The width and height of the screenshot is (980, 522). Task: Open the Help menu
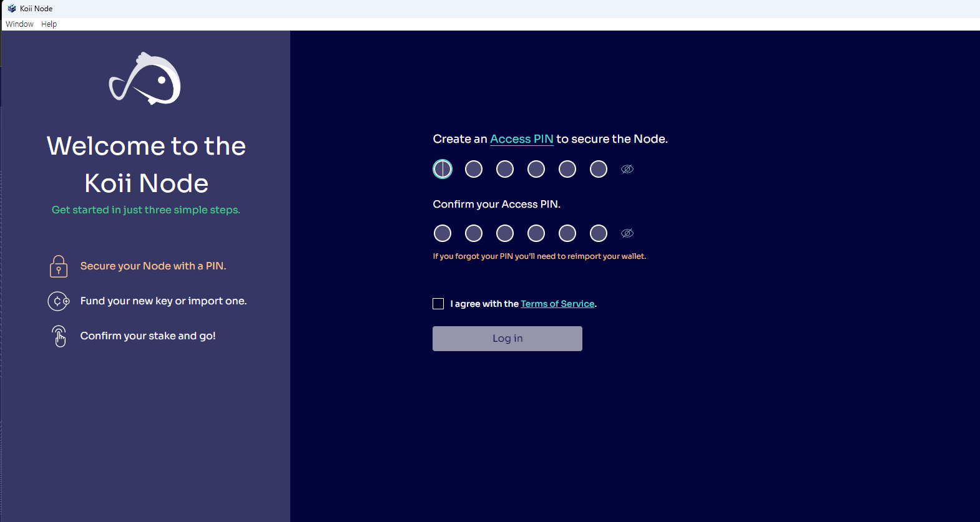[49, 24]
